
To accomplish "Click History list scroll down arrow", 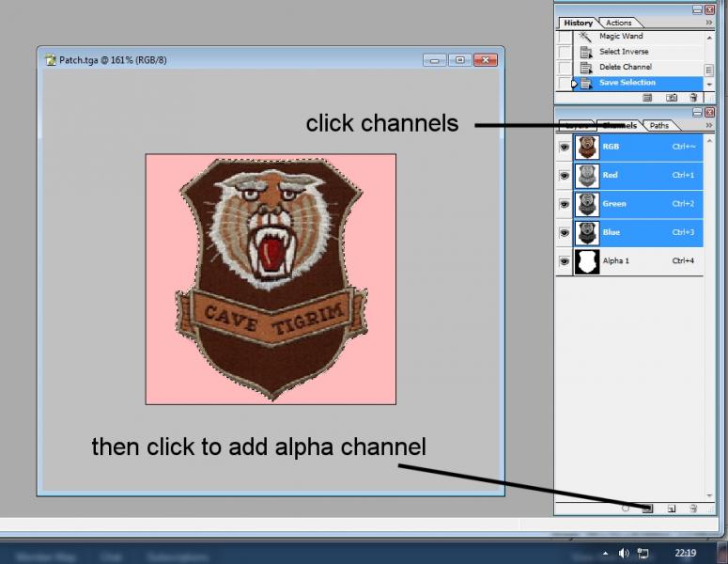I will pyautogui.click(x=709, y=85).
